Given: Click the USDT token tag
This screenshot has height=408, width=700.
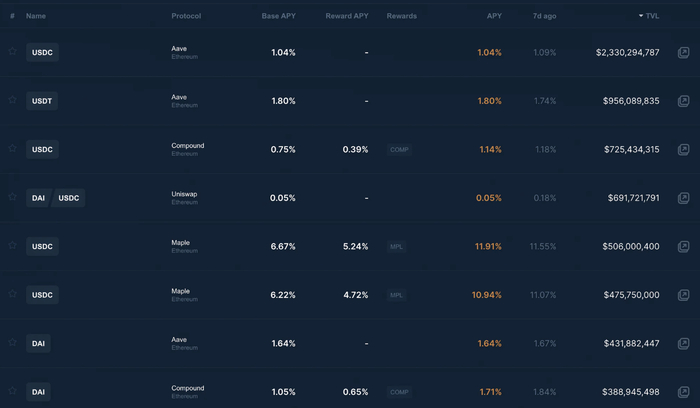Looking at the screenshot, I should coord(42,101).
